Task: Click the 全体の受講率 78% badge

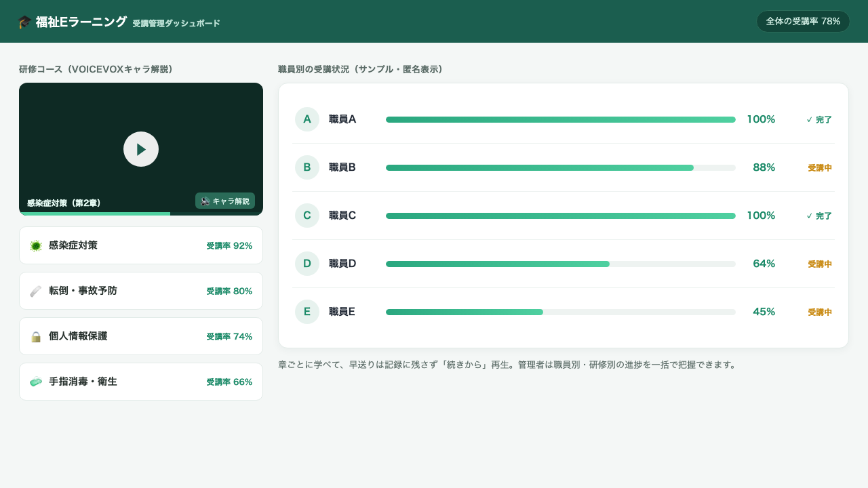Action: point(803,21)
